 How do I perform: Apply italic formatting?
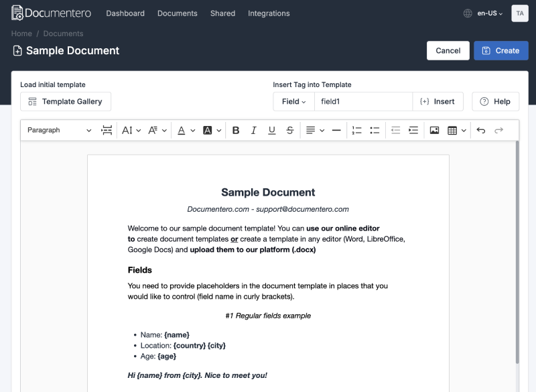[253, 130]
